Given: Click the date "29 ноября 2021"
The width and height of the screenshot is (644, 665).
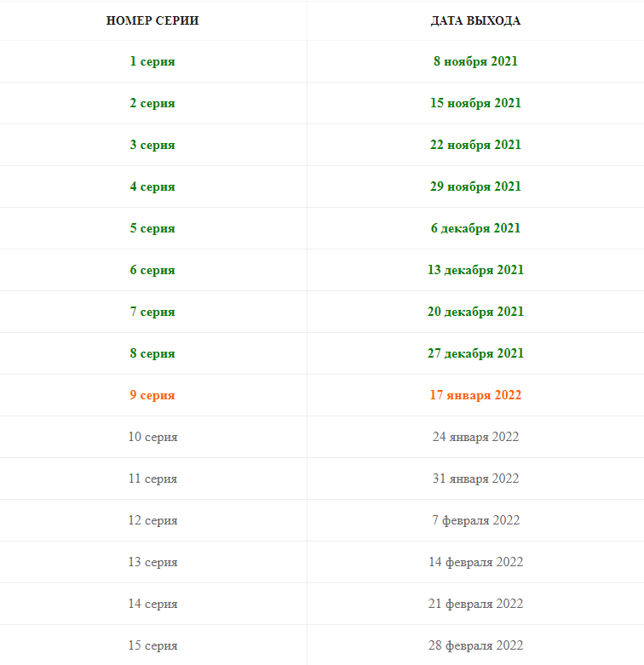Looking at the screenshot, I should tap(475, 186).
